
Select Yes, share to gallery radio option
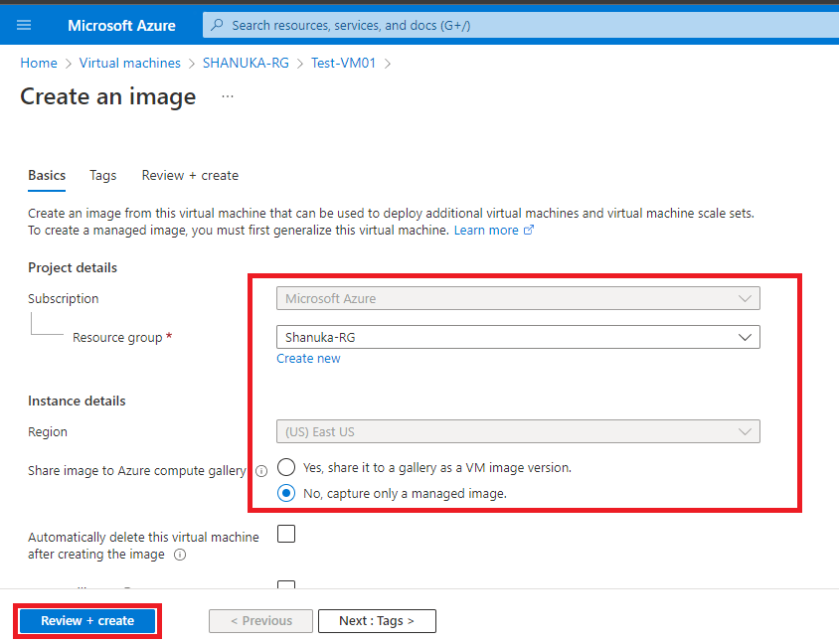286,467
